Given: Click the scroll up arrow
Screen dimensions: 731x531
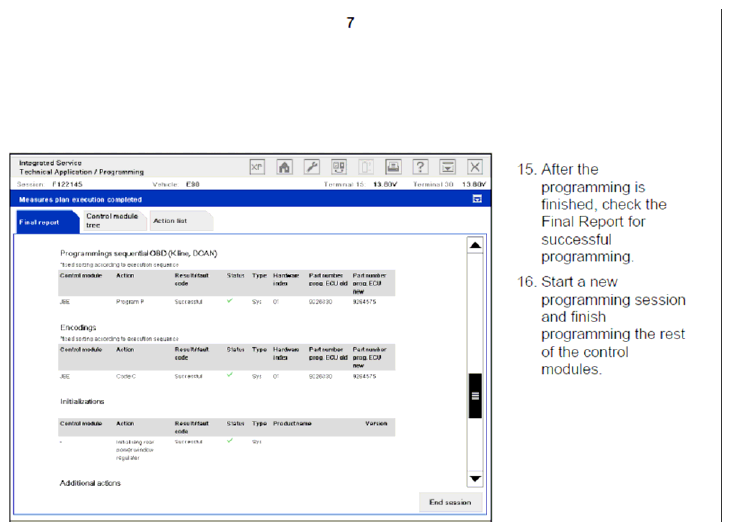Looking at the screenshot, I should (x=475, y=245).
